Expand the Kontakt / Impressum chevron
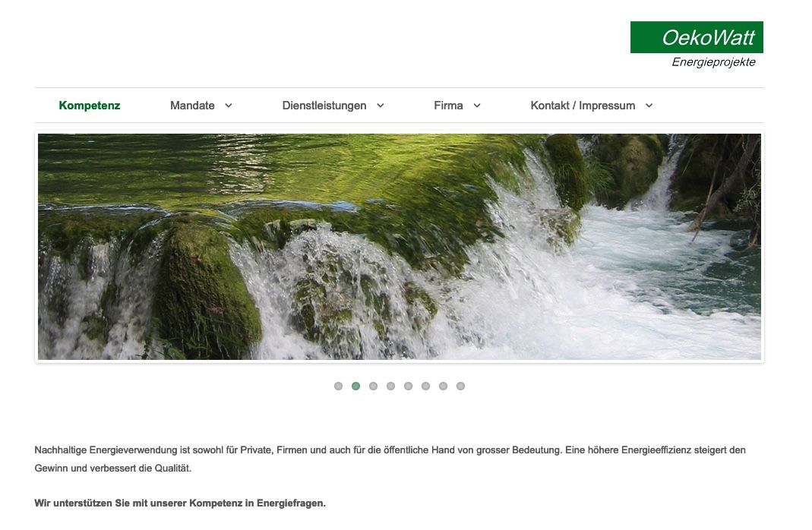 (649, 106)
